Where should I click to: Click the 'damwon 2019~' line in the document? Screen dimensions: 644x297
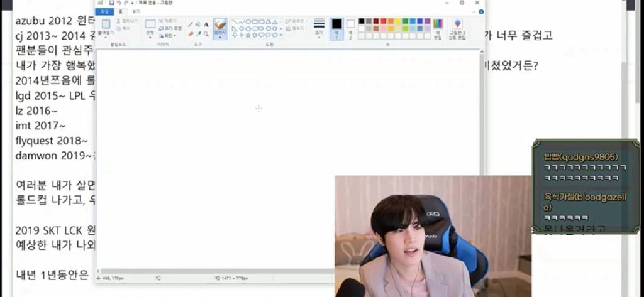55,156
